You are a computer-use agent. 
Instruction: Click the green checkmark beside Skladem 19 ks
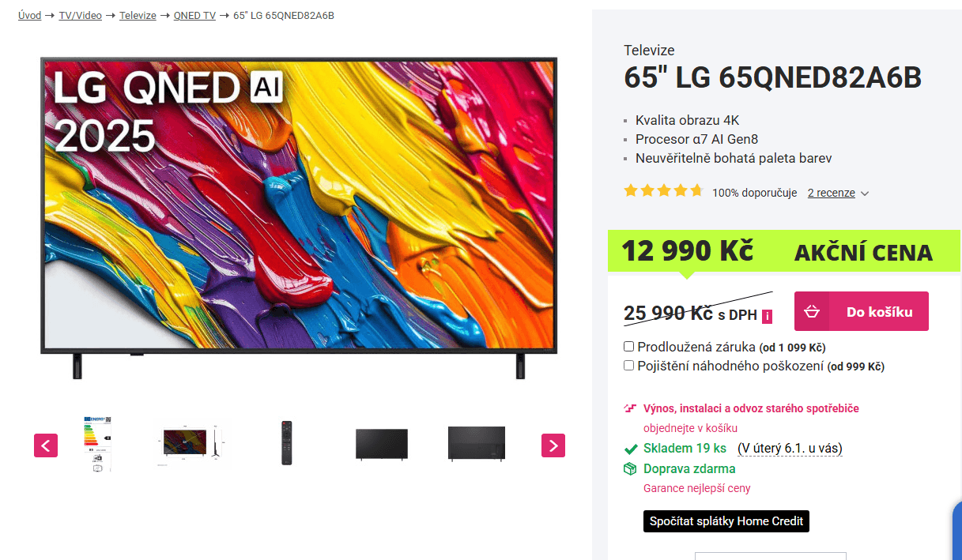[630, 448]
